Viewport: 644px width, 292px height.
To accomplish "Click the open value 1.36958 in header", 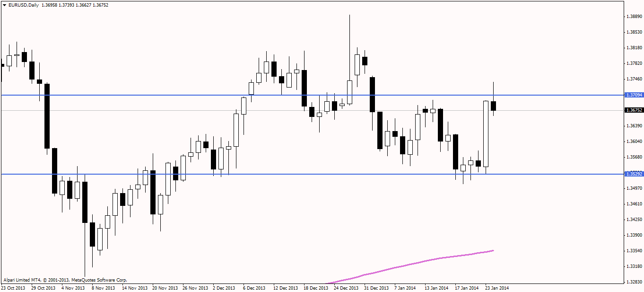I will tap(50, 5).
